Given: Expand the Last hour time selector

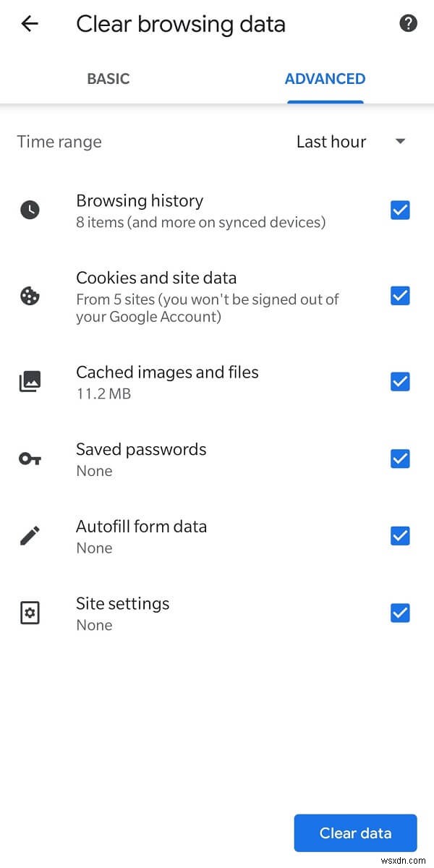Looking at the screenshot, I should pyautogui.click(x=331, y=142).
